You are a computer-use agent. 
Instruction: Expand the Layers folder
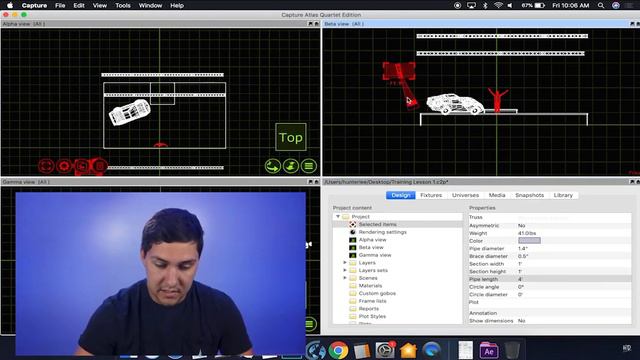coord(345,262)
